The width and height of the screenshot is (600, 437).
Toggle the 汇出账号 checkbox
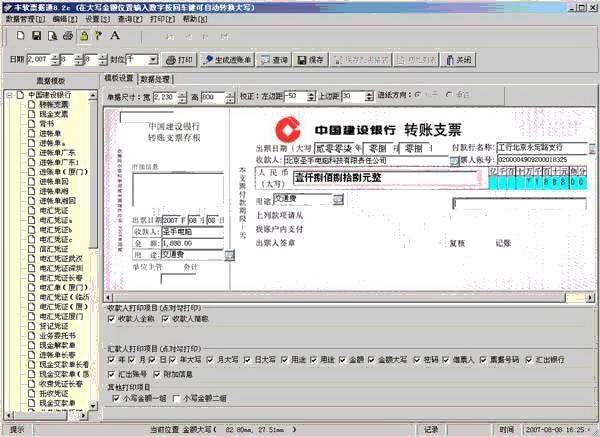click(x=112, y=374)
